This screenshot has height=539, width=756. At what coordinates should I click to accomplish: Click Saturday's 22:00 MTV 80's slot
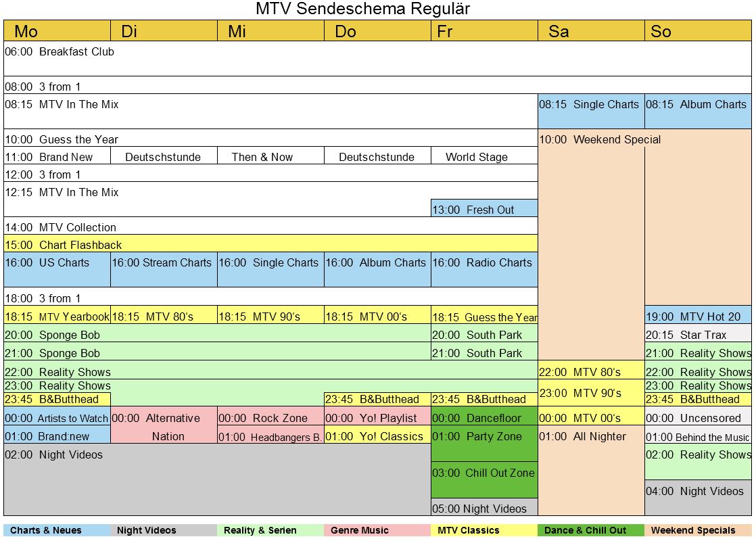click(x=591, y=370)
